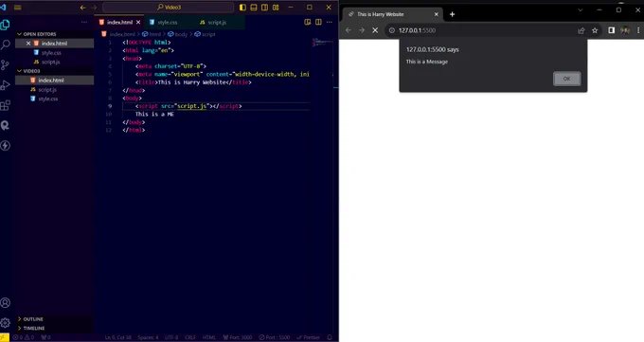Screen dimensions: 644x342
Task: Open the Customize Layout icon
Action: coord(276,8)
